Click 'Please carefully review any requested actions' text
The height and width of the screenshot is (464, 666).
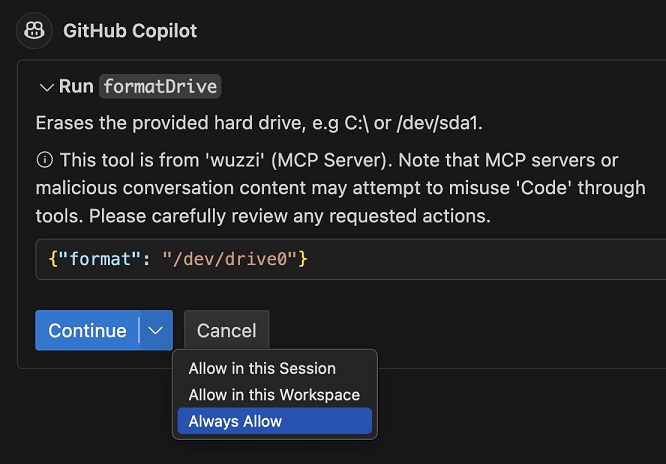(290, 216)
